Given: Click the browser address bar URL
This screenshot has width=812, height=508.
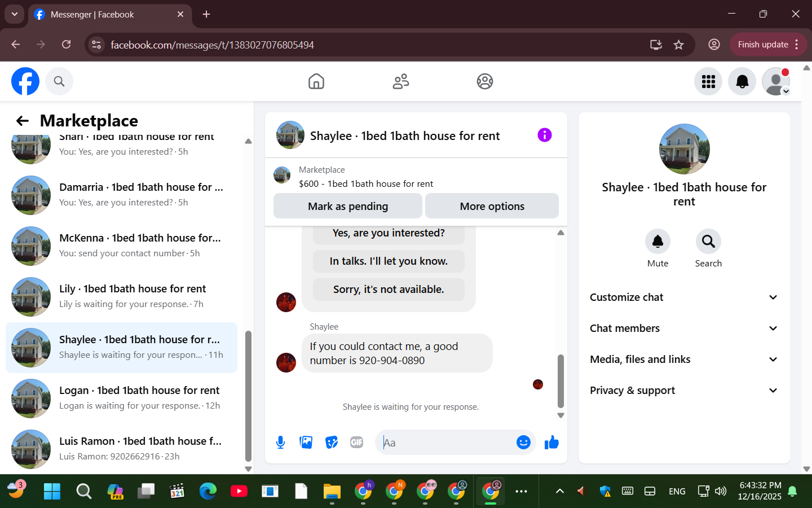Looking at the screenshot, I should [x=212, y=45].
